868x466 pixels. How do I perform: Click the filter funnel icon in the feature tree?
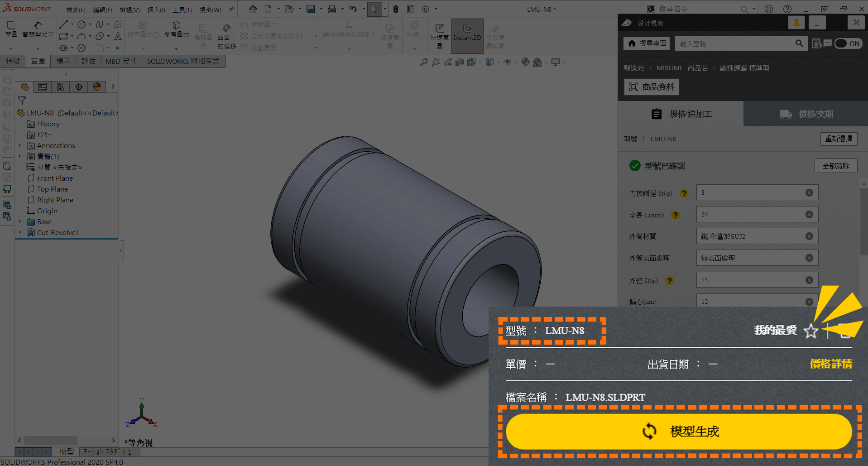(22, 101)
